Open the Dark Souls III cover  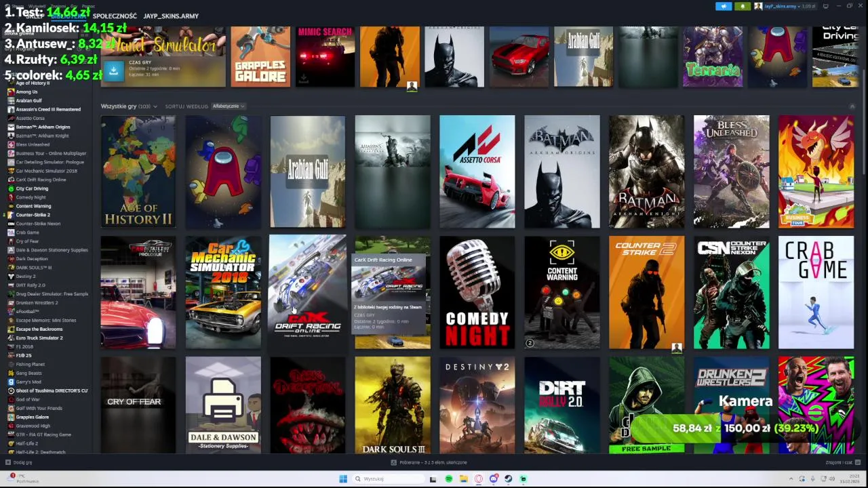393,405
